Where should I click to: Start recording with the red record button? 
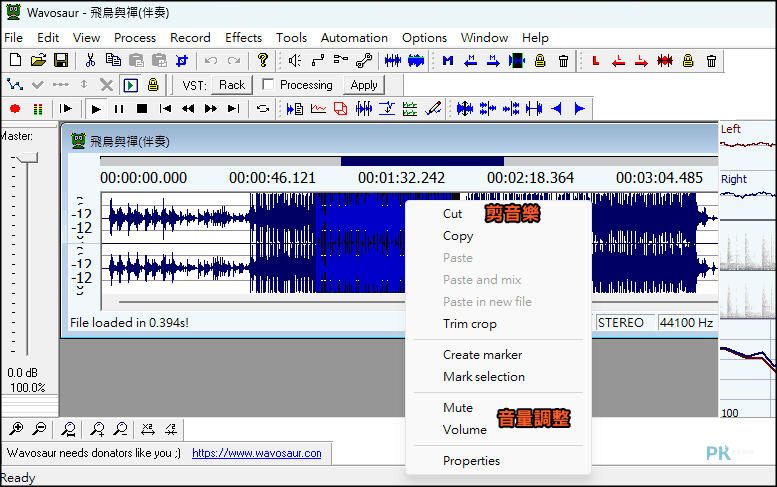(15, 108)
